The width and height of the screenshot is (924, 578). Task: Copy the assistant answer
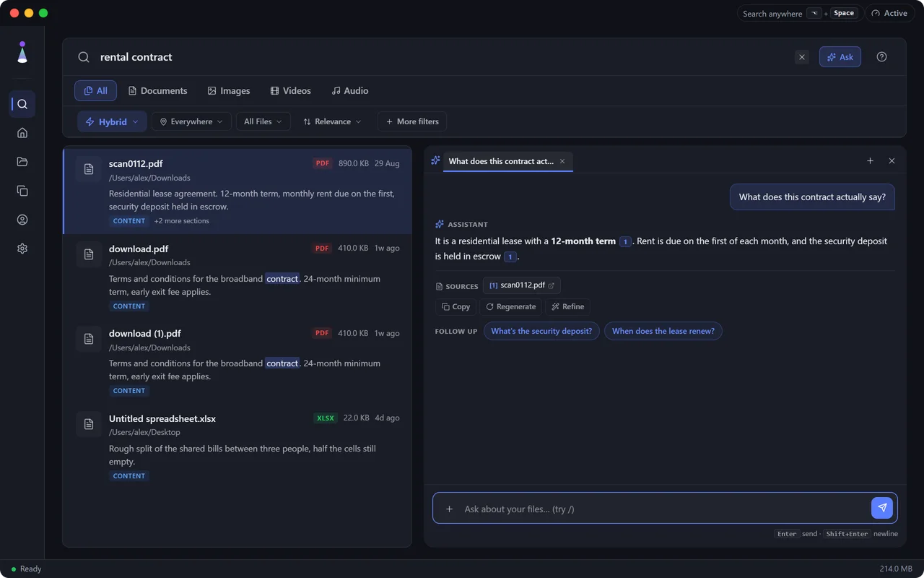pyautogui.click(x=456, y=306)
